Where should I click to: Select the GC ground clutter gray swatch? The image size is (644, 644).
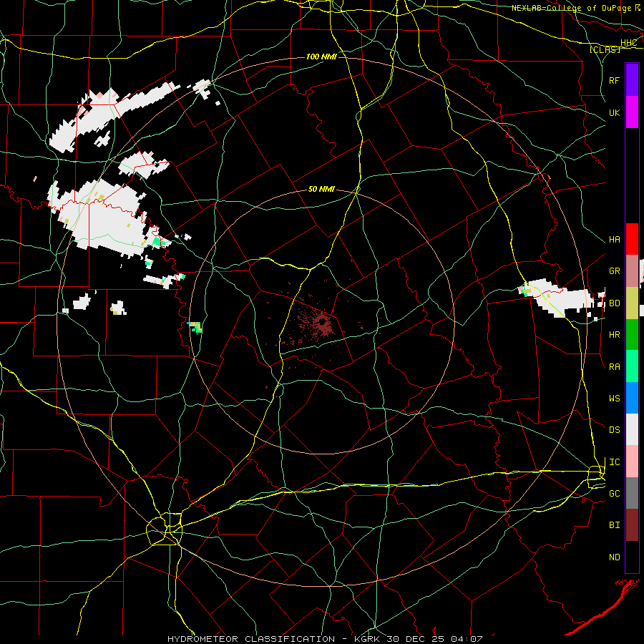click(632, 493)
